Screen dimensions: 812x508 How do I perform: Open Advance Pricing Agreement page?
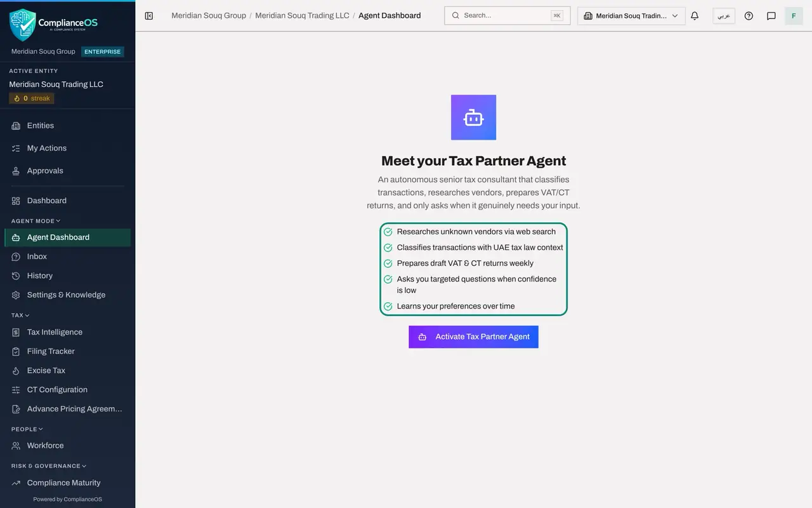tap(67, 409)
